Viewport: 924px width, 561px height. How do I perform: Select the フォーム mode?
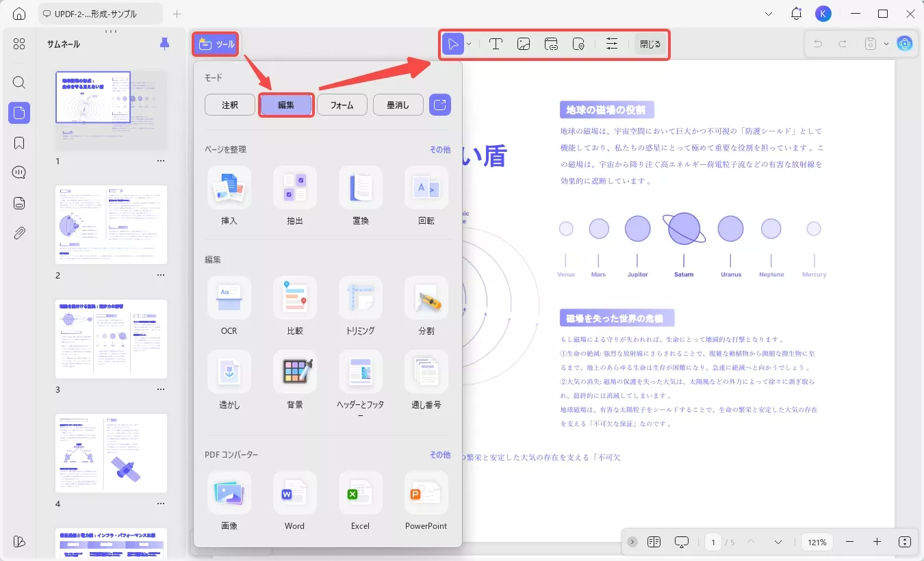[x=342, y=104]
